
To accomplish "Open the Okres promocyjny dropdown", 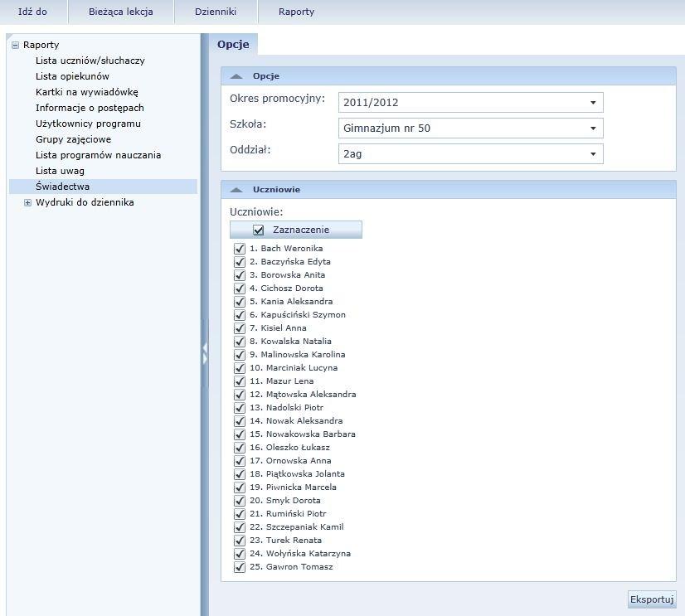I will click(470, 103).
